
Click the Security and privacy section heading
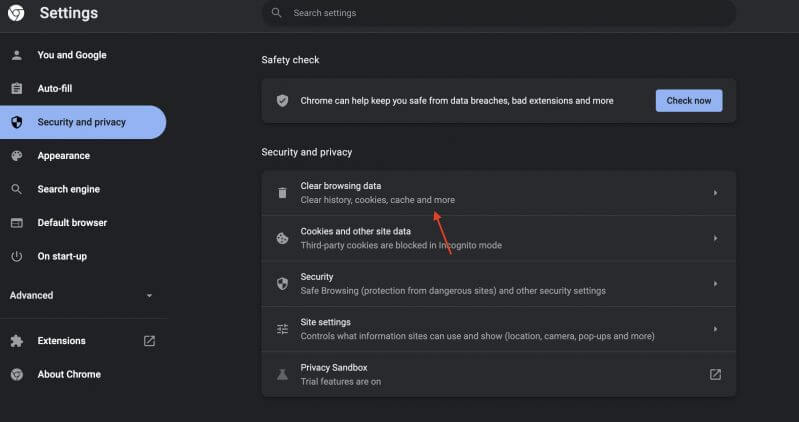click(307, 152)
